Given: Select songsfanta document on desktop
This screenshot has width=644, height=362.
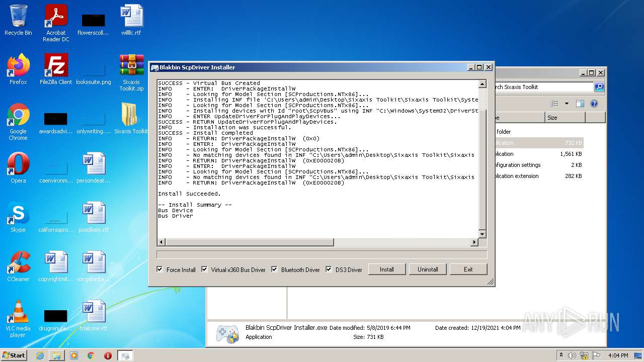Looking at the screenshot, I should tap(94, 266).
